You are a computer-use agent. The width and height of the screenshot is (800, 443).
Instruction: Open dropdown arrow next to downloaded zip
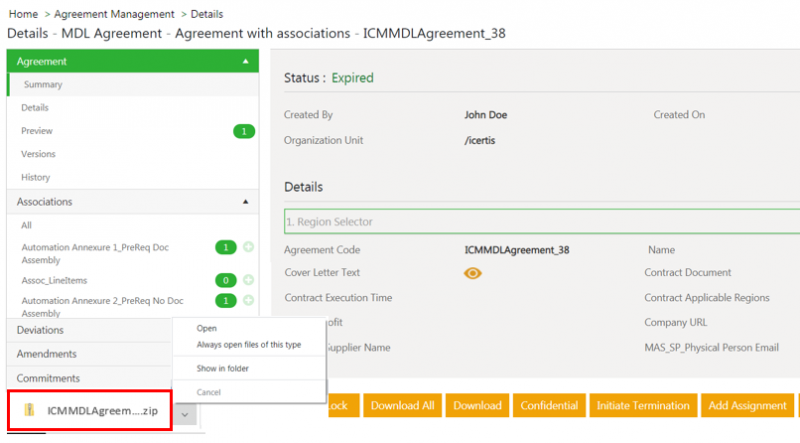click(x=185, y=414)
